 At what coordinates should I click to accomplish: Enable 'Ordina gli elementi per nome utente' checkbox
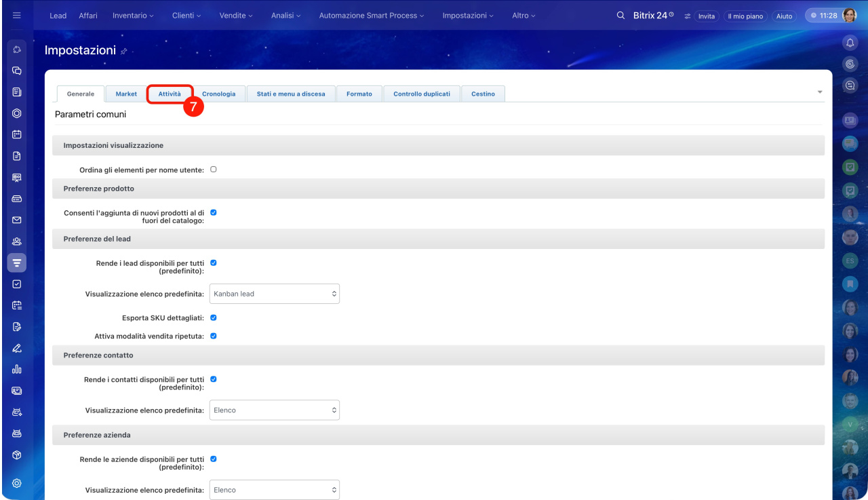pos(214,170)
